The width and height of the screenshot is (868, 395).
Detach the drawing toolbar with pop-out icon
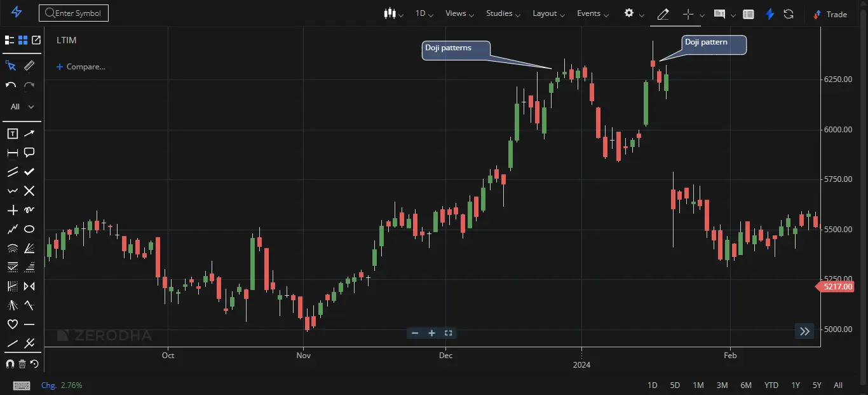pos(36,40)
